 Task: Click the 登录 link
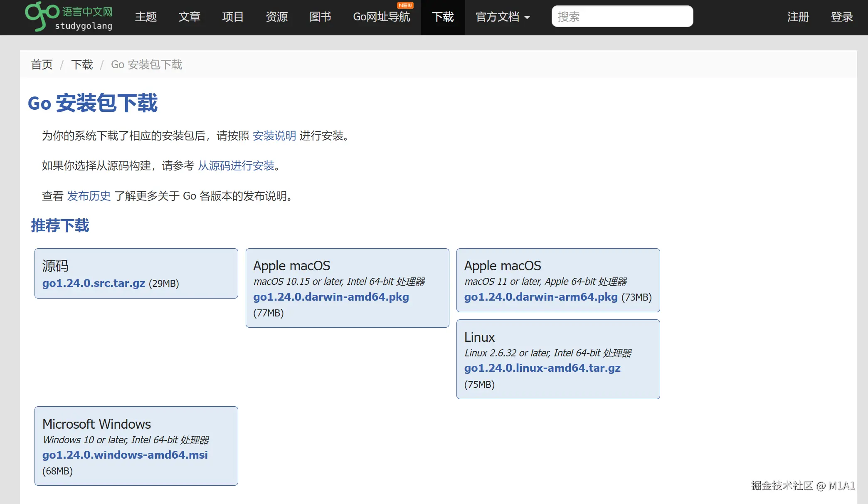[842, 17]
